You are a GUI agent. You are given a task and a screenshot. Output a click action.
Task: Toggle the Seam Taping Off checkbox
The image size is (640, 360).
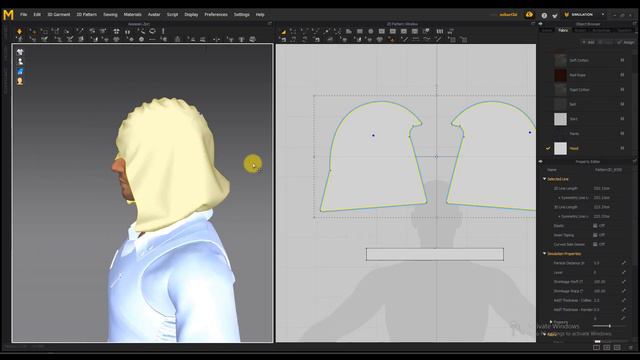click(595, 235)
